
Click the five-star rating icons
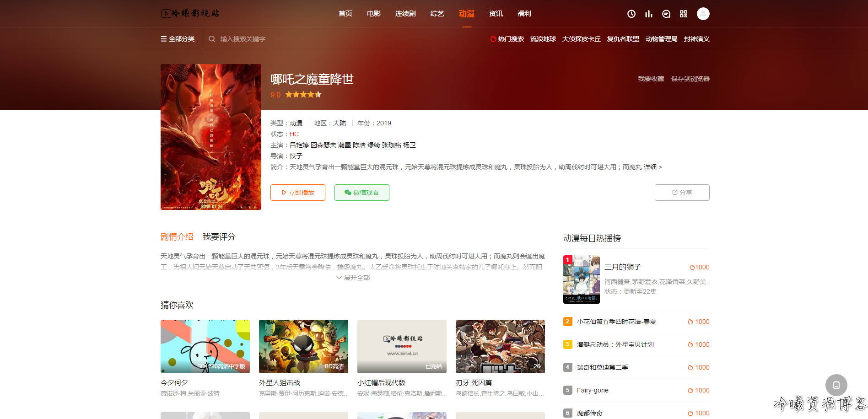(303, 95)
